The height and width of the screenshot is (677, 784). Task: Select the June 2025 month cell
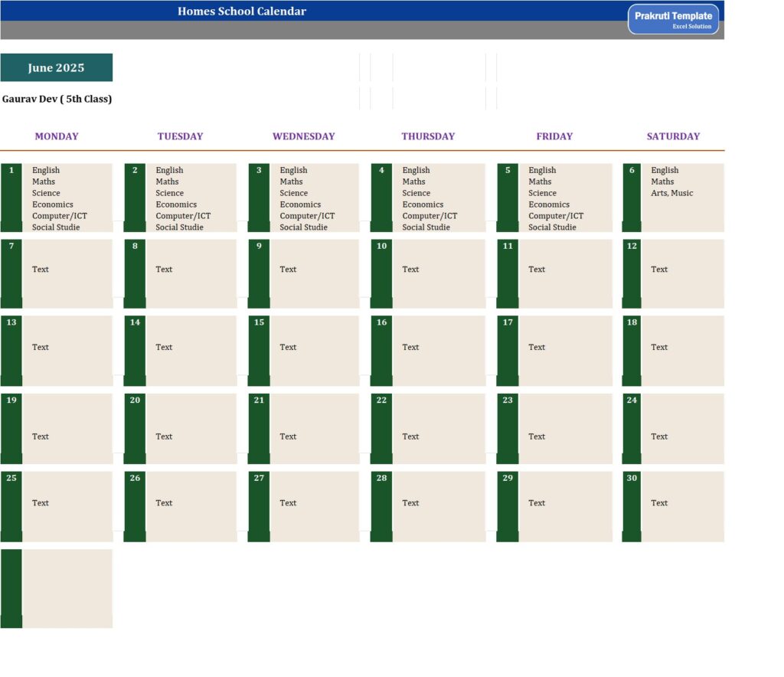coord(56,67)
